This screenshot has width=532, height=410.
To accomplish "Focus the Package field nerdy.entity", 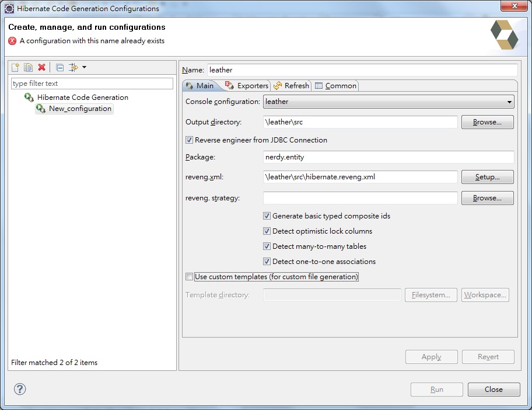I will click(x=388, y=157).
